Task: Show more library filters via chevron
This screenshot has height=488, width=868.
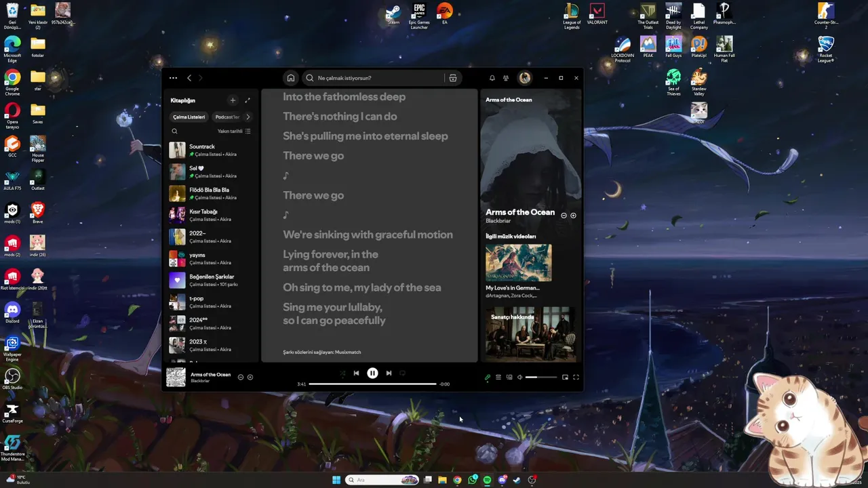Action: tap(248, 117)
